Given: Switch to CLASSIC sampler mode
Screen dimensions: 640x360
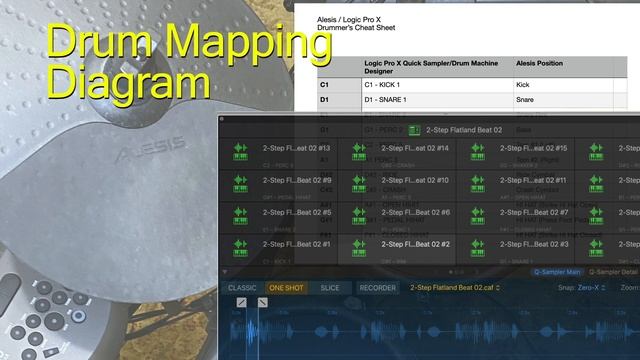Looking at the screenshot, I should [242, 288].
